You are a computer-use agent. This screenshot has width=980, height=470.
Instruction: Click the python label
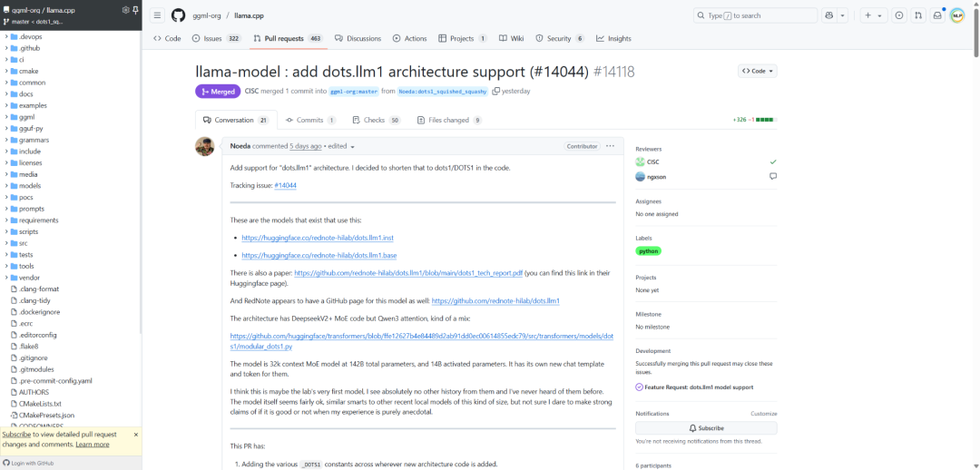(x=648, y=251)
